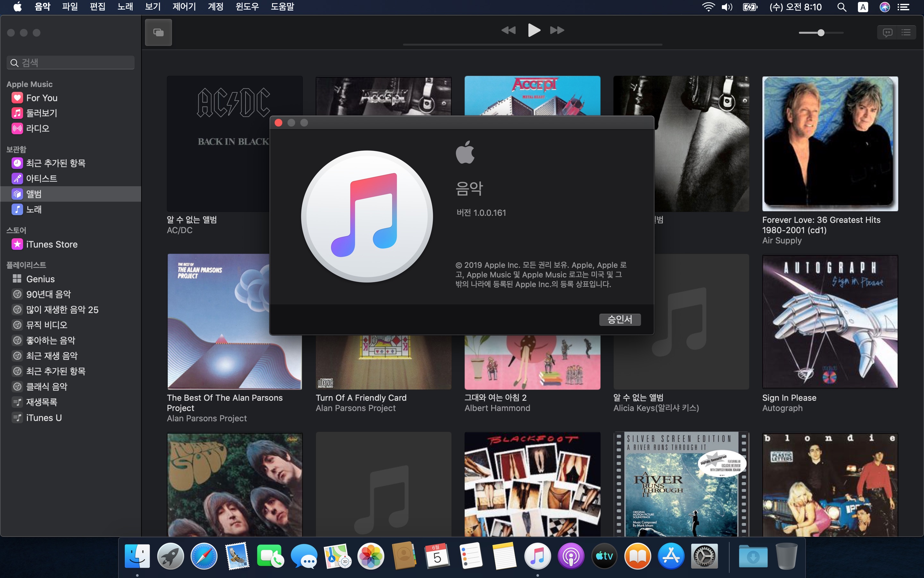Open the 보기 menu

[153, 7]
